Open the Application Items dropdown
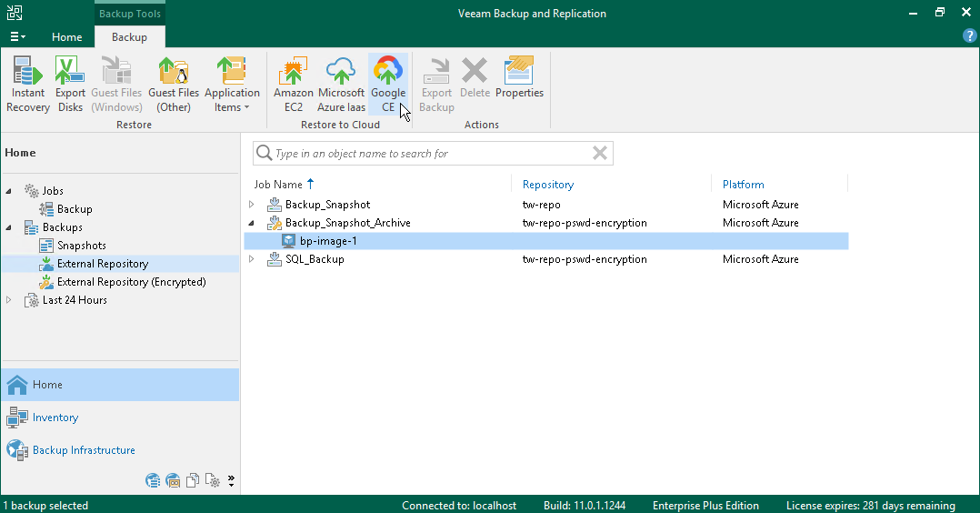 click(232, 85)
